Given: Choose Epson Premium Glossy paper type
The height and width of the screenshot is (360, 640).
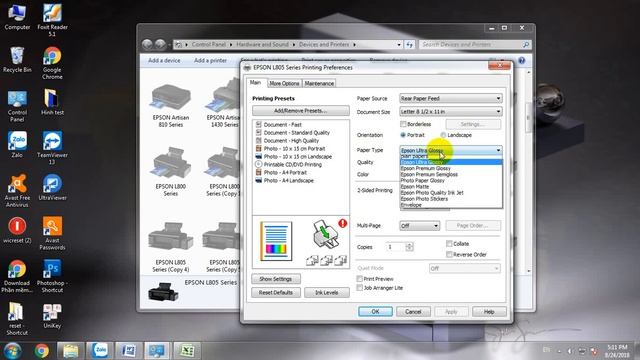Looking at the screenshot, I should [451, 168].
